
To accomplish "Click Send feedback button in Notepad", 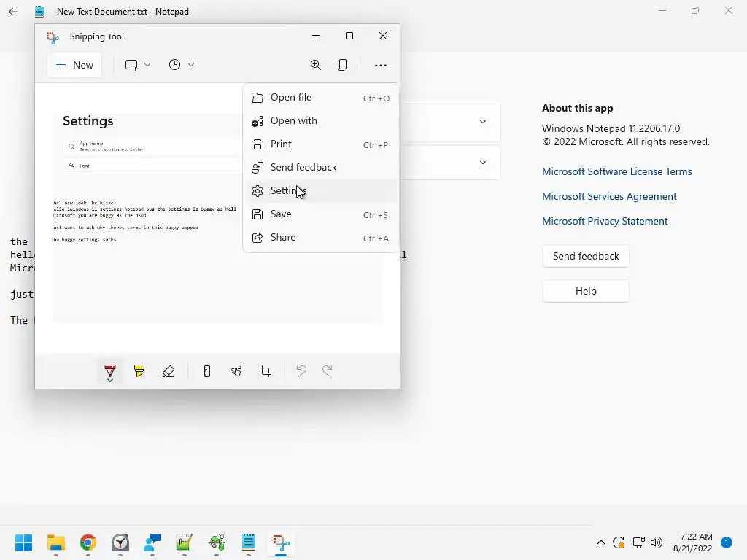I will click(x=586, y=256).
